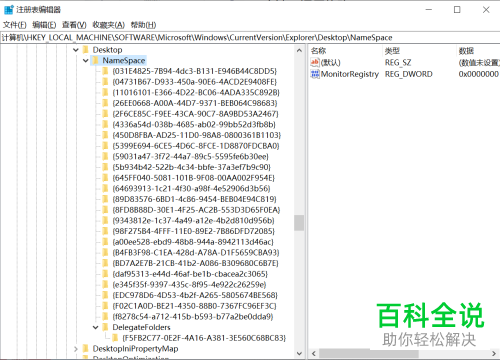Image resolution: width=500 pixels, height=360 pixels.
Task: Collapse the Desktop key chevron
Action: tap(76, 50)
